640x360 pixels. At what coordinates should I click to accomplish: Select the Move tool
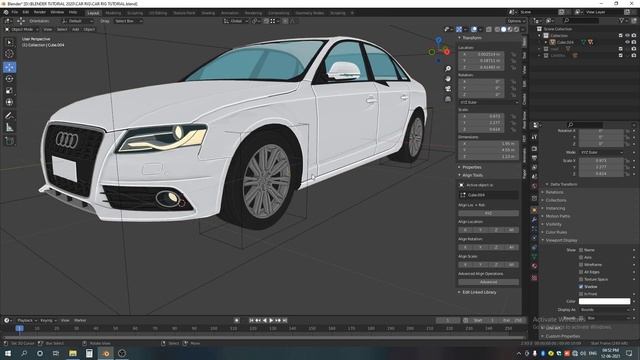(x=9, y=67)
